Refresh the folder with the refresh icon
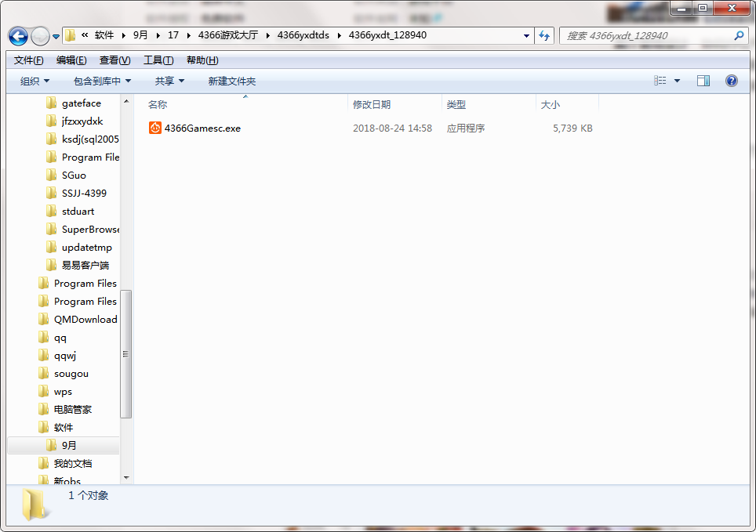 pyautogui.click(x=544, y=36)
